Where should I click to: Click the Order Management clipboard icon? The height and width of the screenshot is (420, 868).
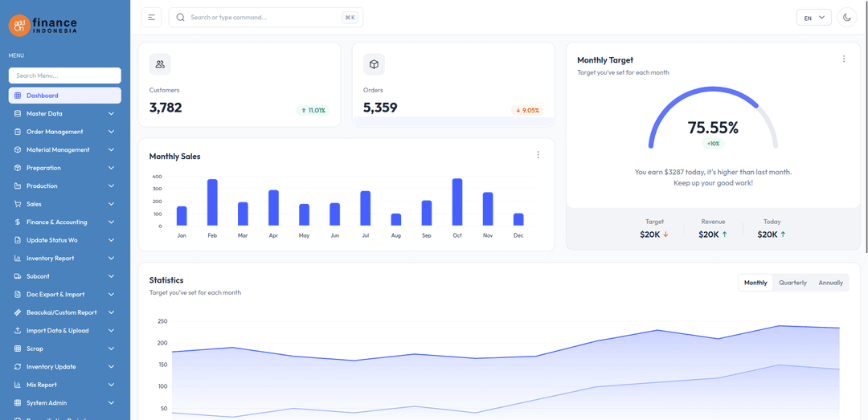17,132
